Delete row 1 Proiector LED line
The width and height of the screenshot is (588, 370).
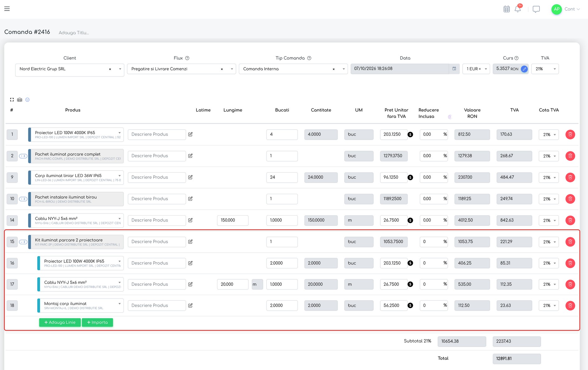(570, 135)
